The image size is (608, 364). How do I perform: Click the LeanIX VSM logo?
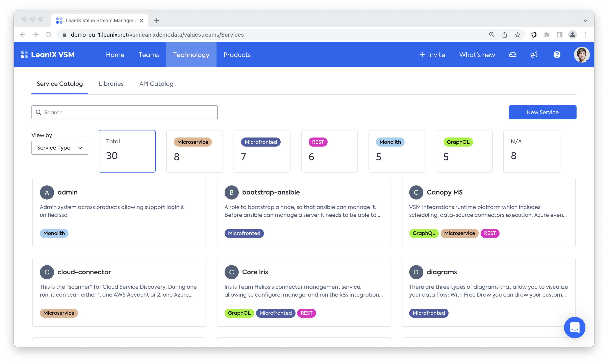coord(48,55)
